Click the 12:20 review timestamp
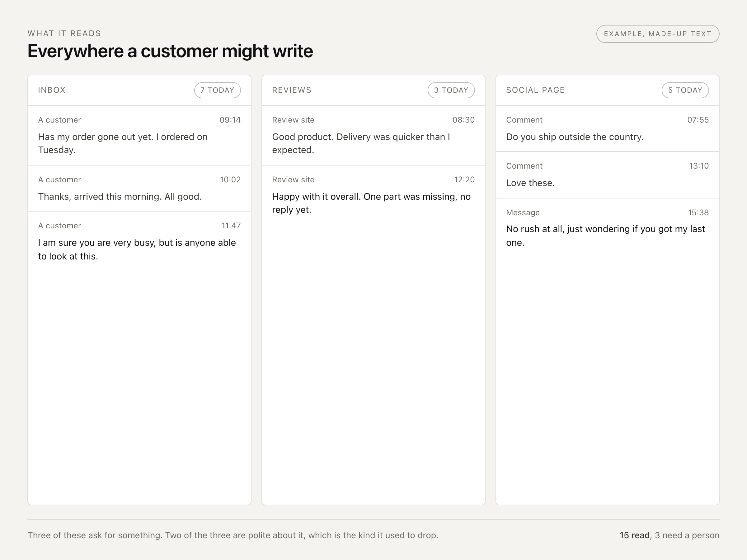 coord(464,180)
